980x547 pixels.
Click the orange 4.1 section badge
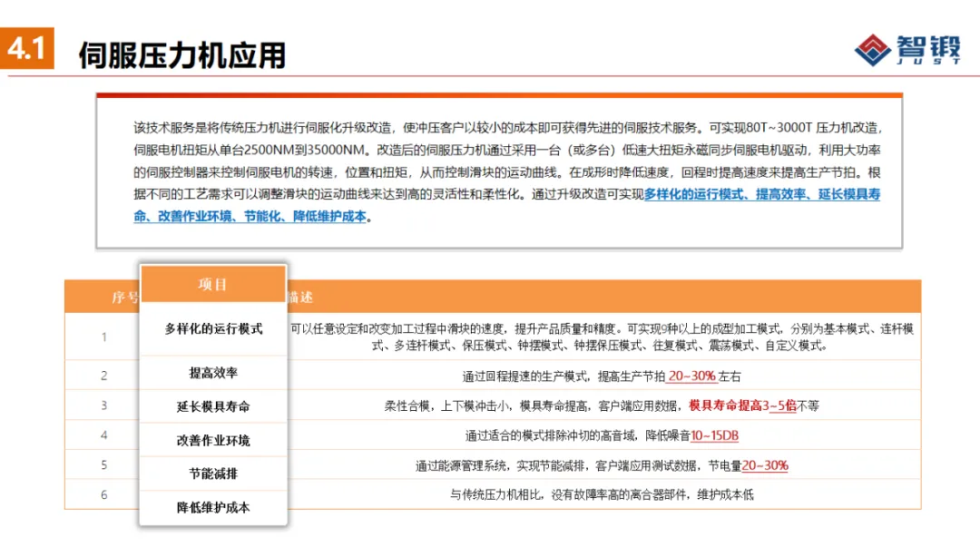[27, 48]
